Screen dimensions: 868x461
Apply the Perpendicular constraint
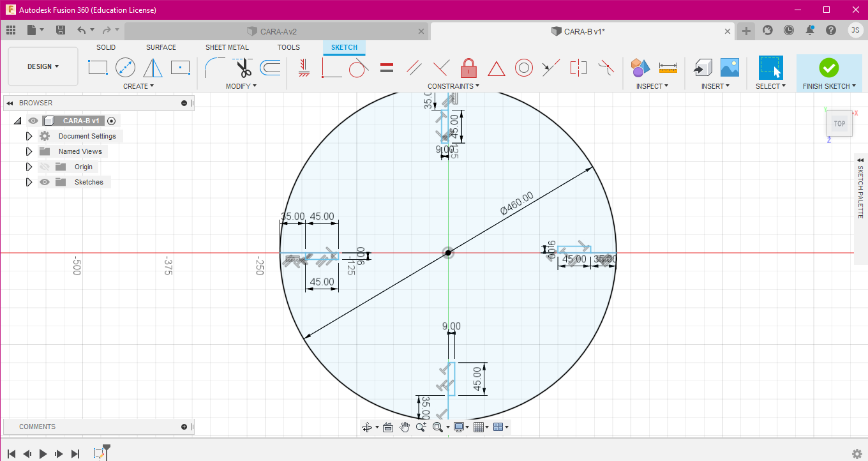pyautogui.click(x=441, y=67)
